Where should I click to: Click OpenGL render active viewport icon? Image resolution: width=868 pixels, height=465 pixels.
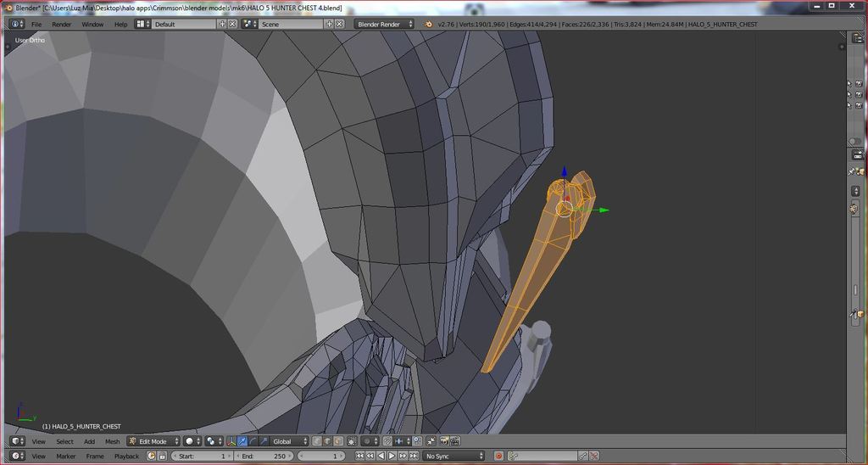444,441
